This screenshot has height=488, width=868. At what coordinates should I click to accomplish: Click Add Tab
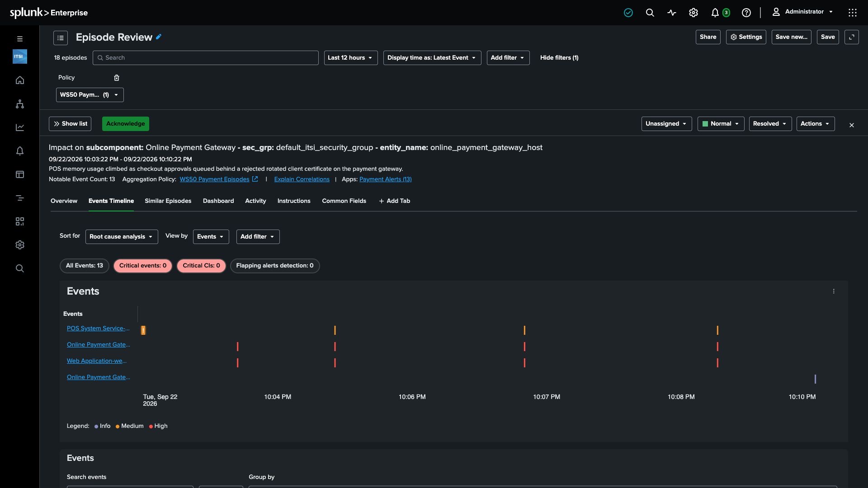tap(395, 201)
